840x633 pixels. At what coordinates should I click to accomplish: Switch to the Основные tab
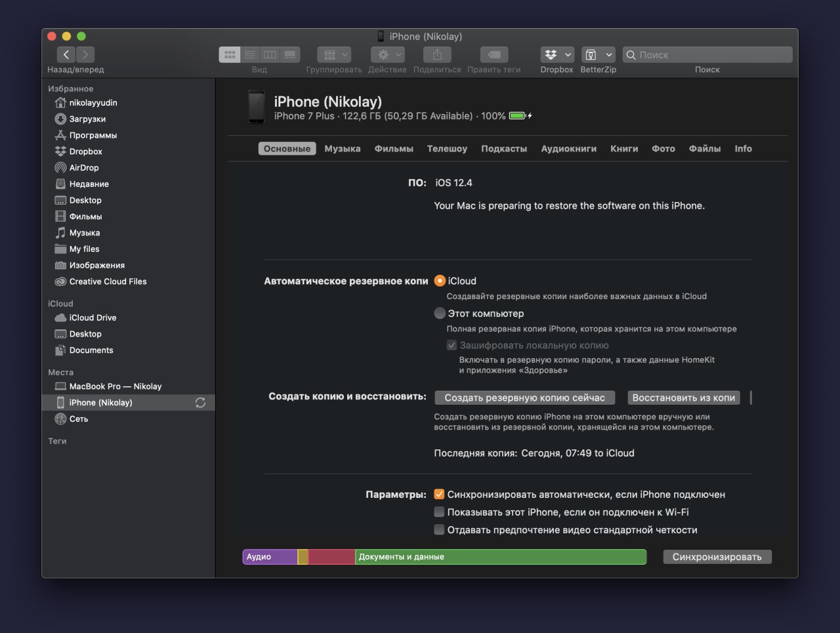pyautogui.click(x=287, y=149)
